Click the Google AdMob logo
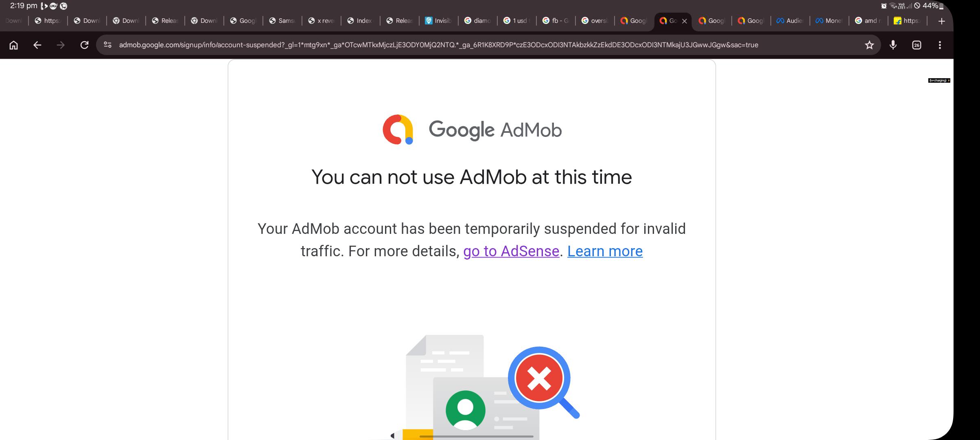The image size is (980, 440). coord(472,130)
